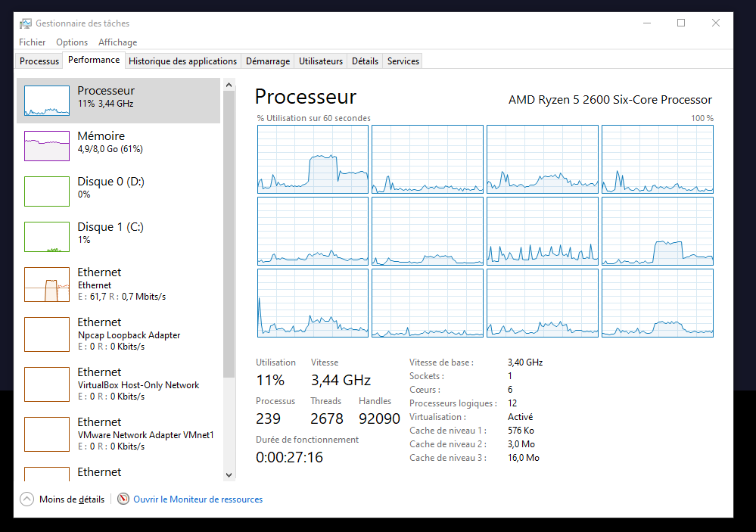Open the Affichage menu
The height and width of the screenshot is (532, 756).
point(117,42)
